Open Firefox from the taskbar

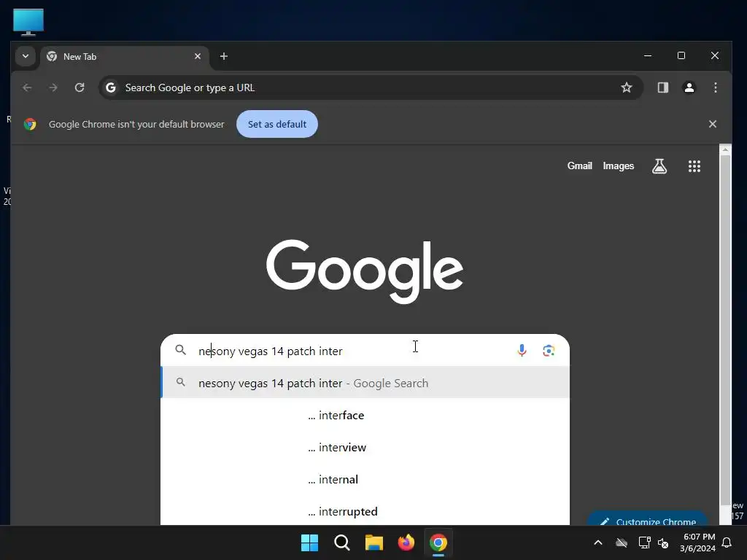coord(406,542)
